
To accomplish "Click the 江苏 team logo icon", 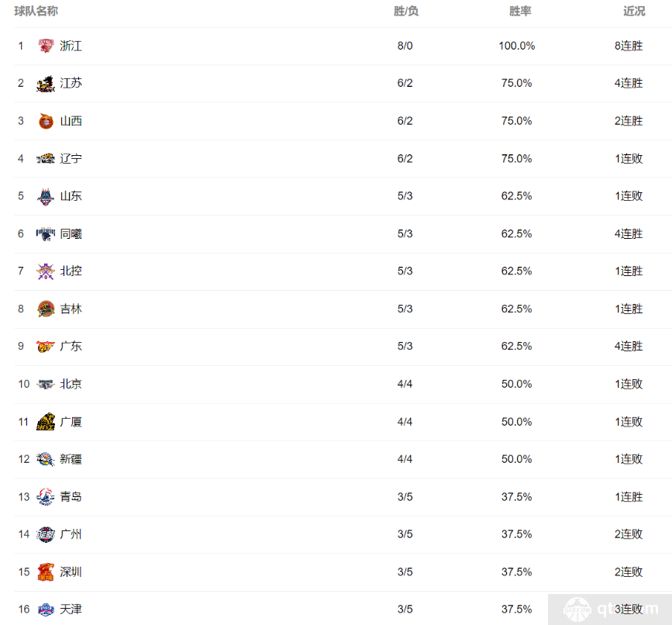I will pos(46,83).
